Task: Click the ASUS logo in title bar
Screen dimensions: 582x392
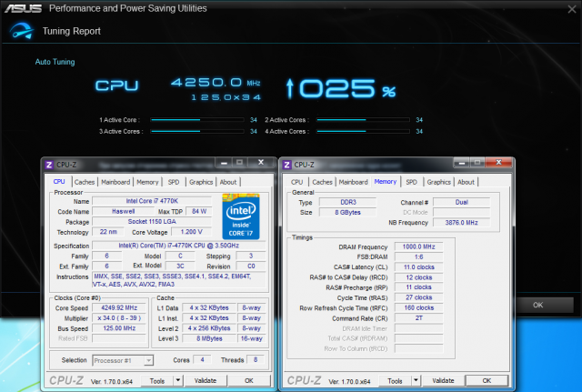Action: (23, 8)
